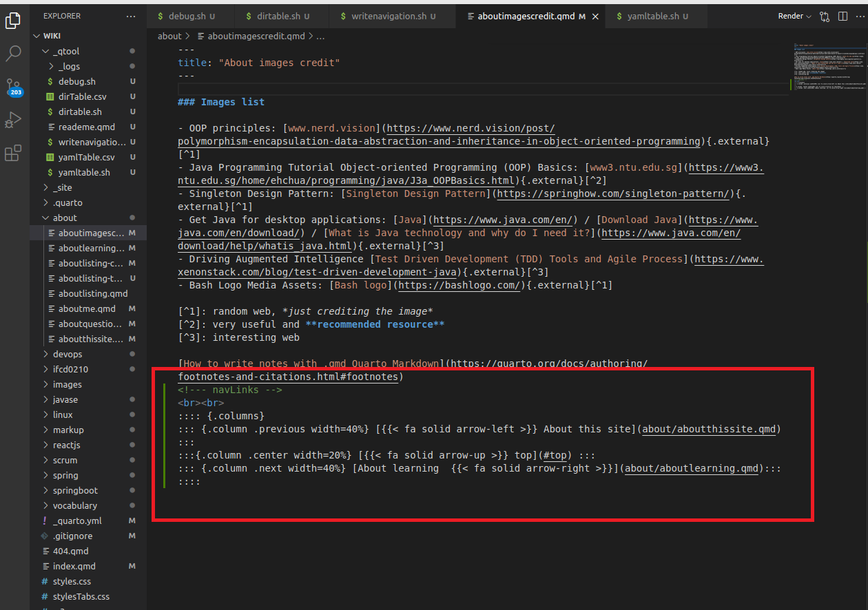Open the Run and Debug view

pos(13,120)
